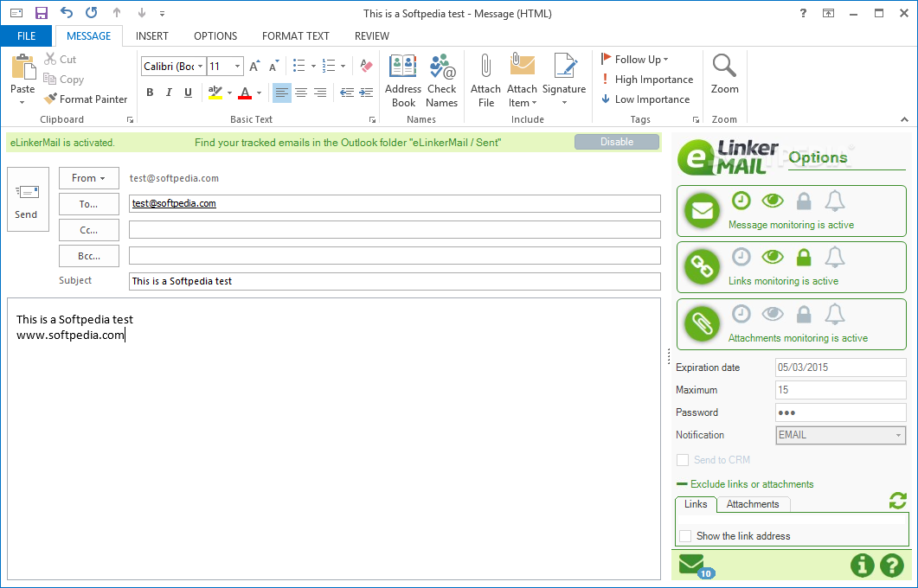Open the eLinkerMail info icon

862,566
